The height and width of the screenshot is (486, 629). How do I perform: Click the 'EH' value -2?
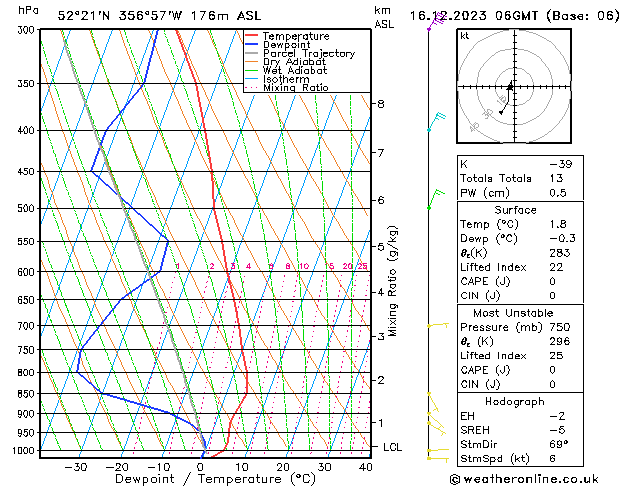pos(557,416)
